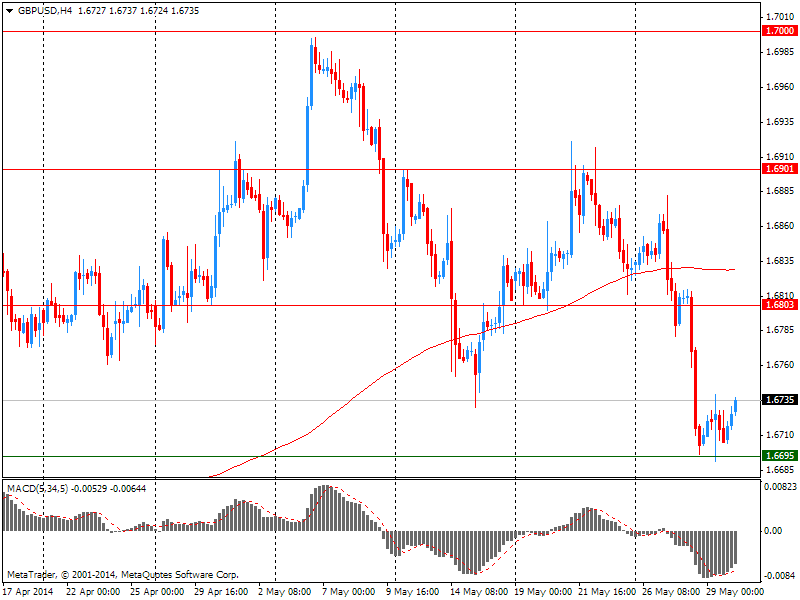Click the 1.6685 price scale value
The height and width of the screenshot is (600, 800).
point(780,469)
